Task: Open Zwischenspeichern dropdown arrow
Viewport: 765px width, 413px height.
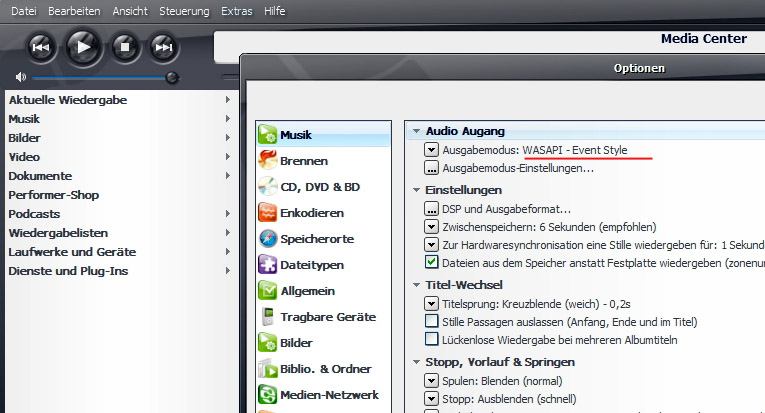Action: [x=431, y=226]
